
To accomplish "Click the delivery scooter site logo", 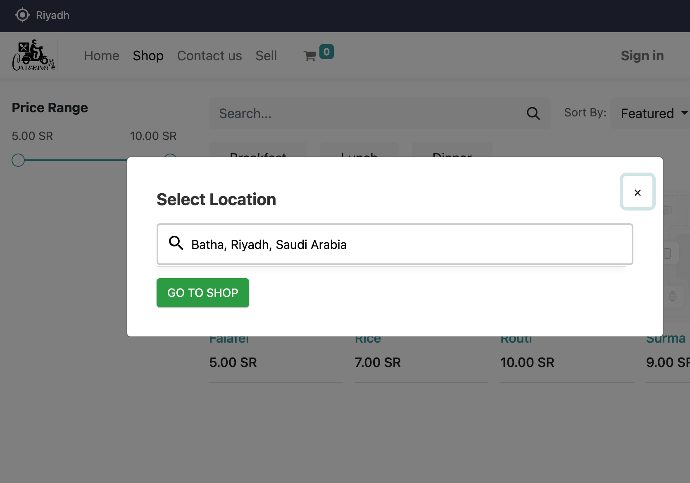I will point(34,56).
